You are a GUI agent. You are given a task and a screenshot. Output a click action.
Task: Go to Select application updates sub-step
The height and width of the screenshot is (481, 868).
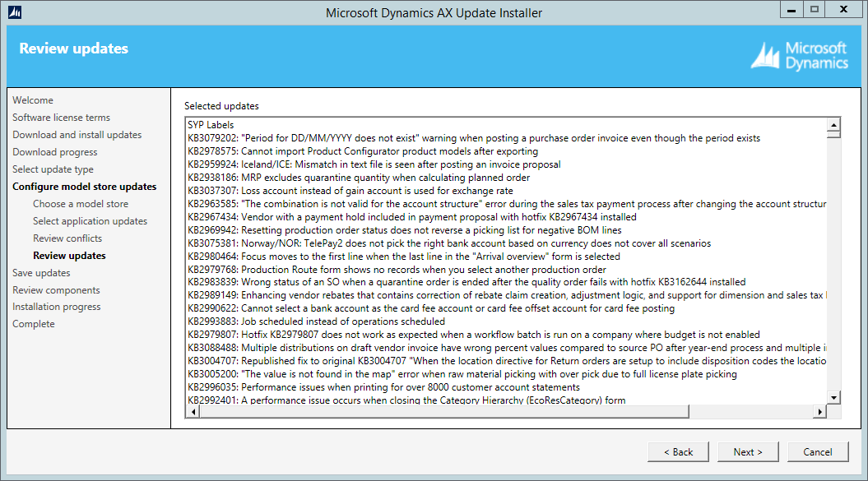tap(91, 221)
